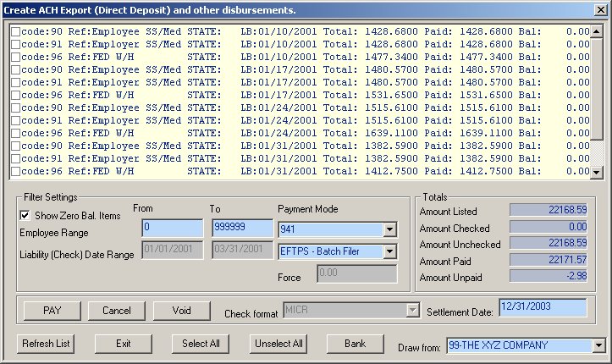Click the PAY button
This screenshot has height=364, width=612.
[x=52, y=311]
